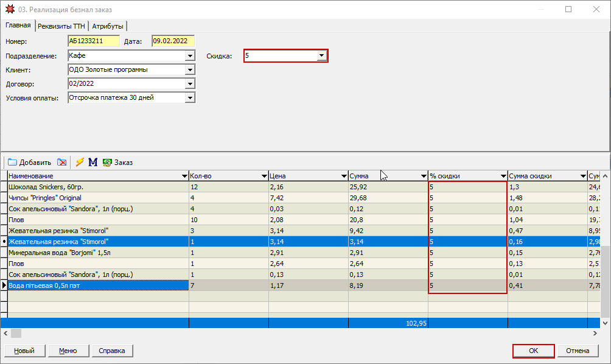Image resolution: width=611 pixels, height=364 pixels.
Task: Open % скидки column filter arrow
Action: (x=503, y=176)
